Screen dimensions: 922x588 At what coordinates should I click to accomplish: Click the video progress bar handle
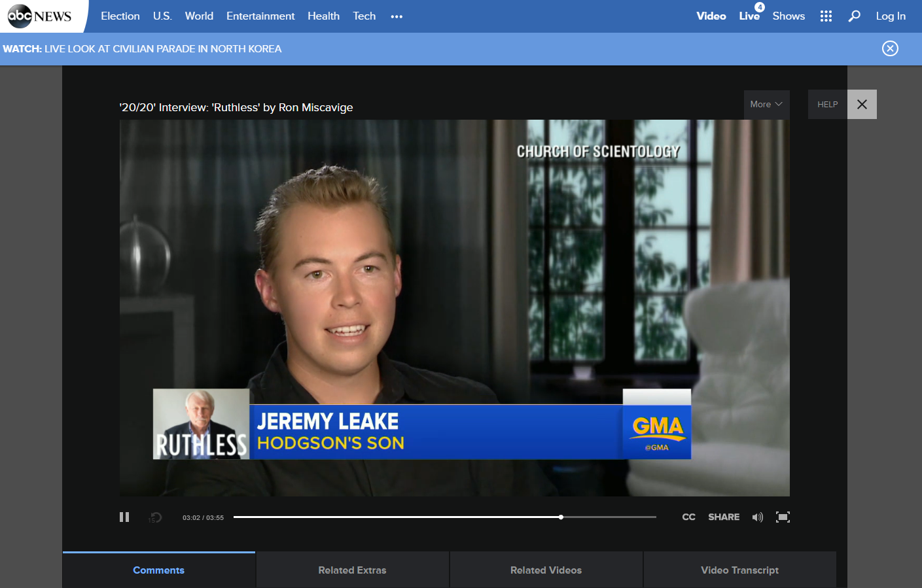561,517
